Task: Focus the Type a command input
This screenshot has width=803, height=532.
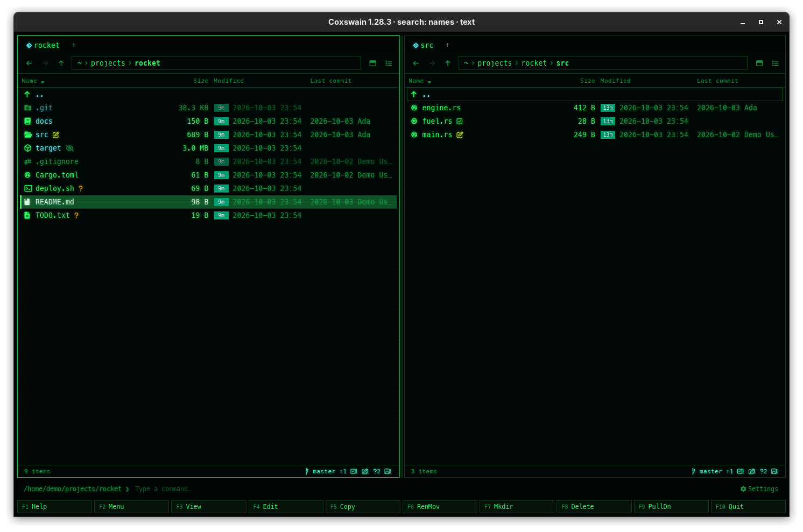Action: click(163, 489)
